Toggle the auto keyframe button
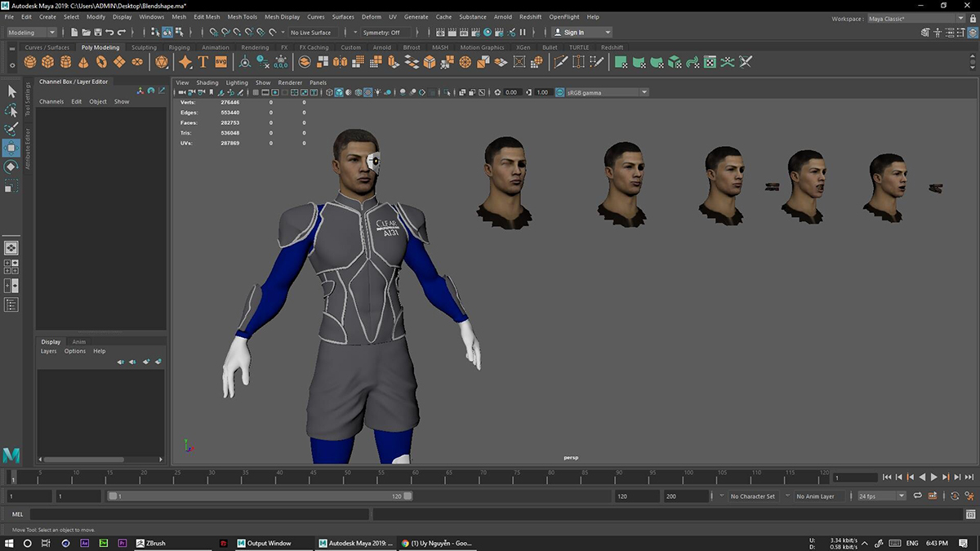Viewport: 980px width, 551px height. point(954,496)
